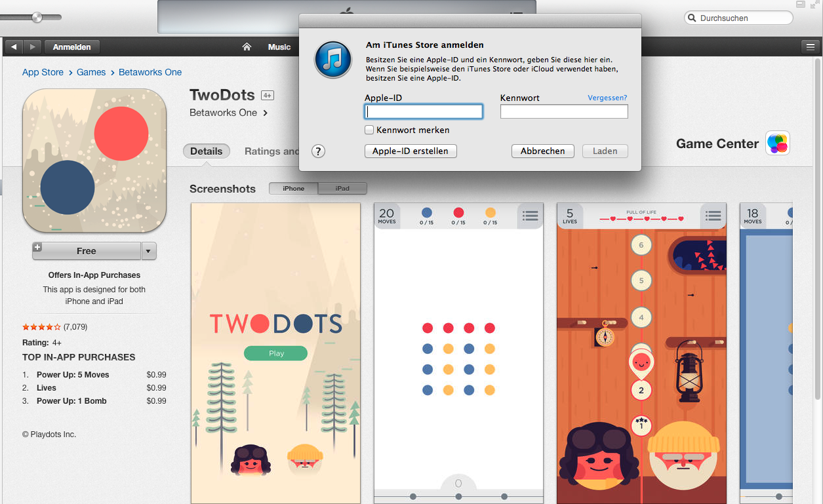Click the Screenshots heading
The width and height of the screenshot is (823, 504).
tap(222, 189)
